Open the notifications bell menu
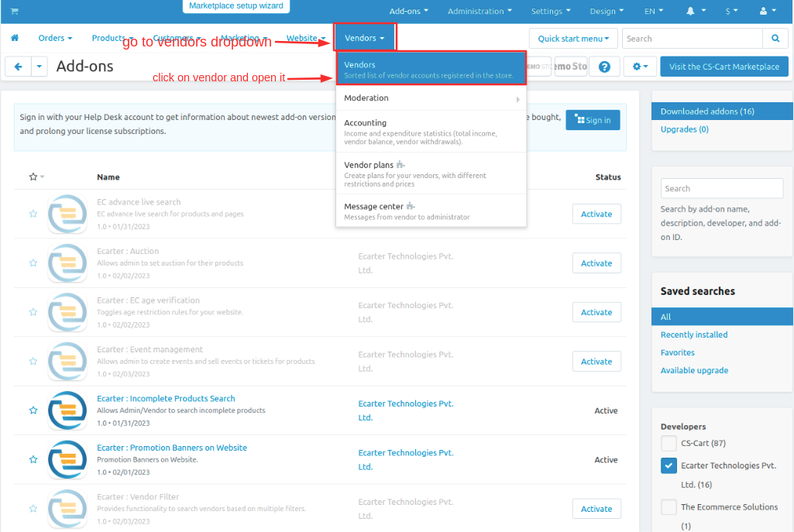Image resolution: width=794 pixels, height=532 pixels. coord(696,11)
